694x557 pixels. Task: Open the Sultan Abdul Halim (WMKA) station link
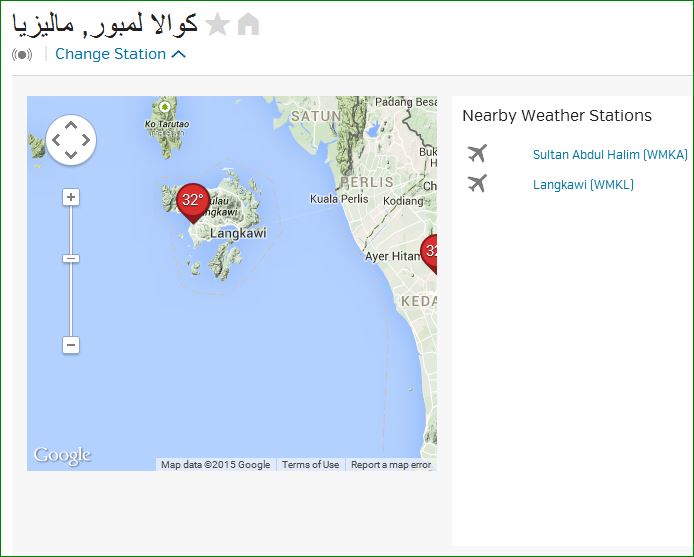point(610,155)
